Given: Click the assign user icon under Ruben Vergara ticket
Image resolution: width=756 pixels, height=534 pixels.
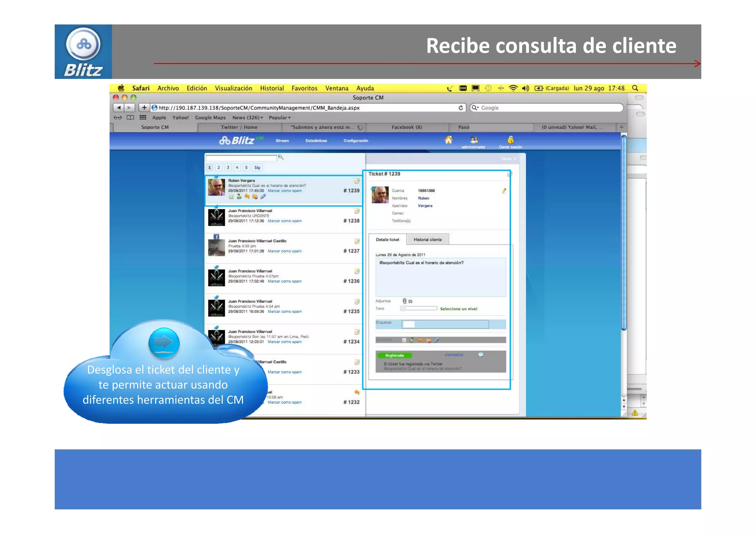Looking at the screenshot, I should (239, 197).
